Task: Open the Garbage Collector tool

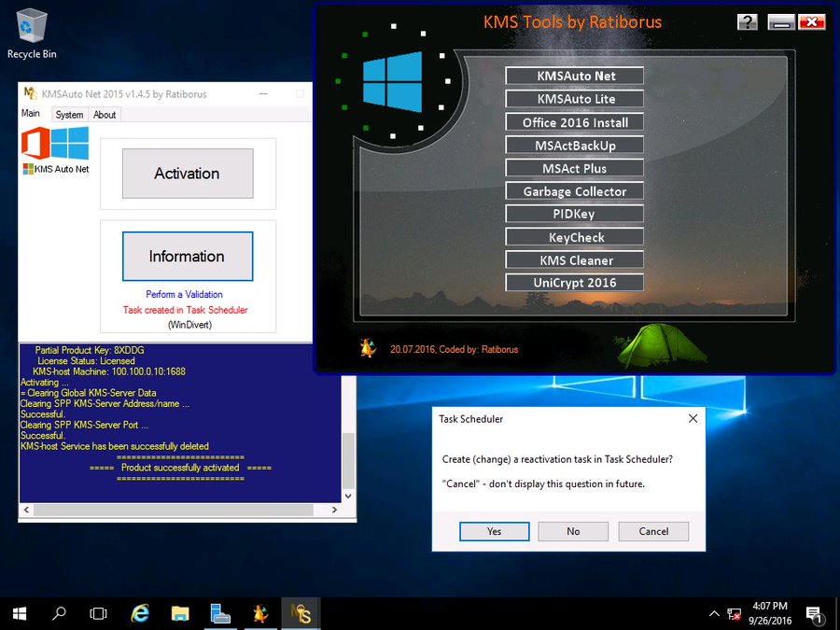Action: pos(573,190)
